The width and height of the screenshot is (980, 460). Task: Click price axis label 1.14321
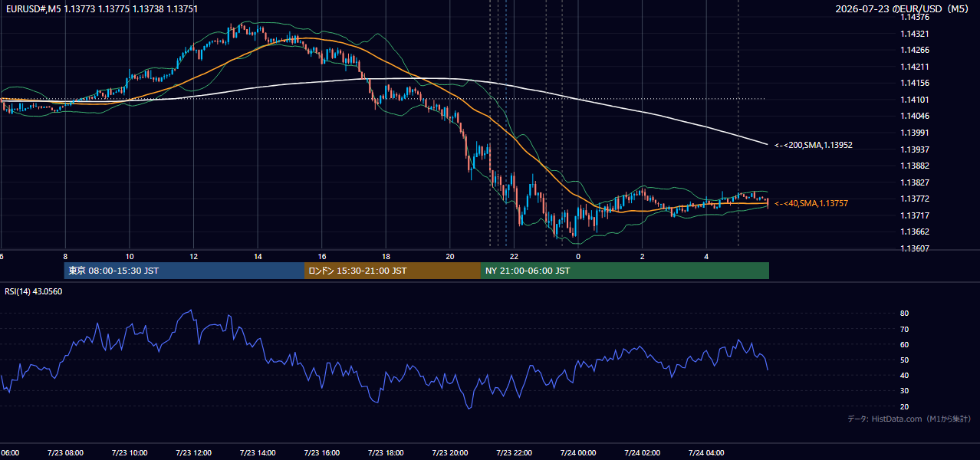(915, 34)
